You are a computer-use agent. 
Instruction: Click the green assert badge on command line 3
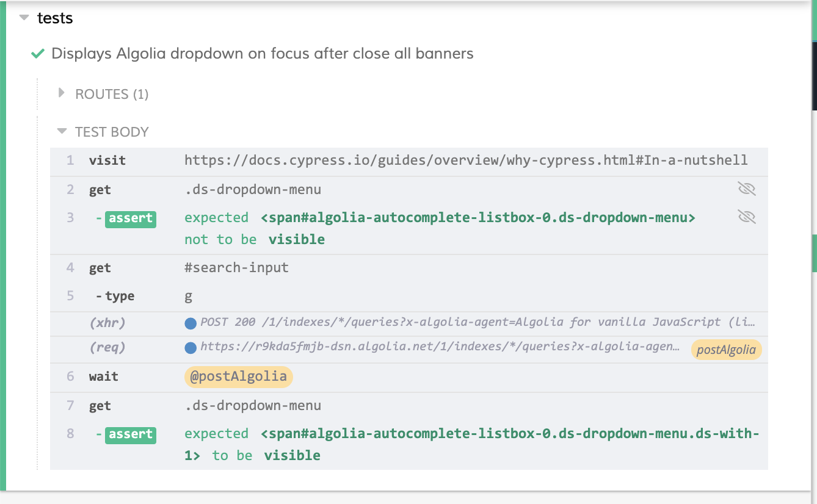[130, 218]
